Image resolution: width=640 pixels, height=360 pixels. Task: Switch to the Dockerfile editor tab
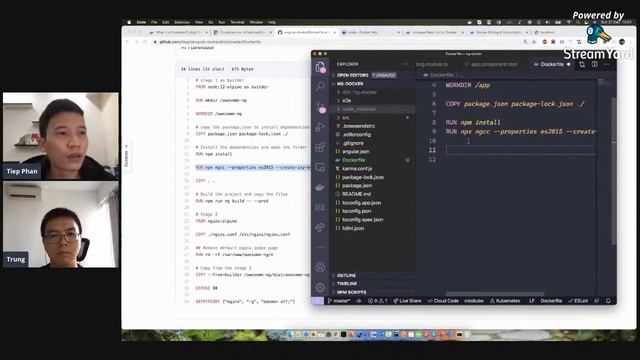tap(551, 64)
